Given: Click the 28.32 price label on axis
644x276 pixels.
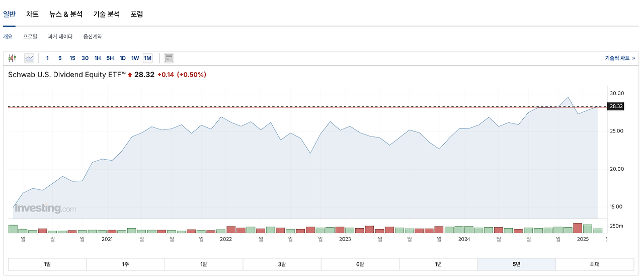Looking at the screenshot, I should [x=616, y=106].
